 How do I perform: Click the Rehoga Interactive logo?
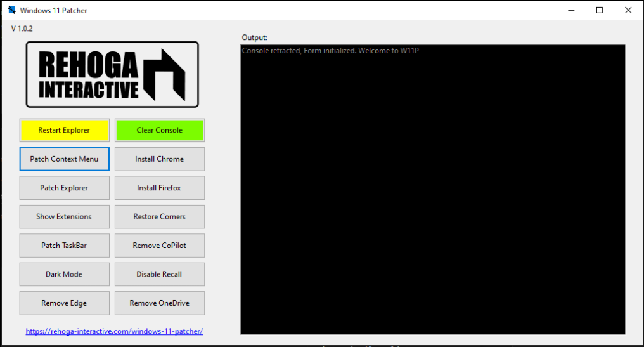pyautogui.click(x=112, y=74)
